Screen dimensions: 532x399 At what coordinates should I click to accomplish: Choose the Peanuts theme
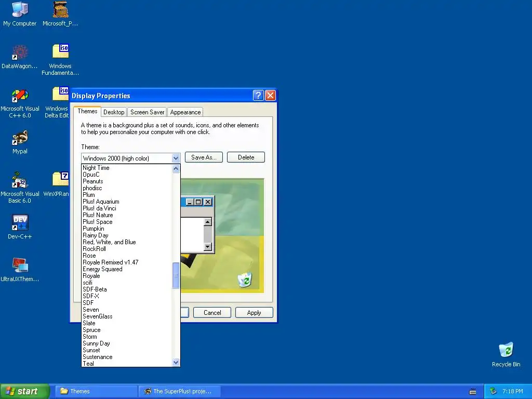coord(127,181)
